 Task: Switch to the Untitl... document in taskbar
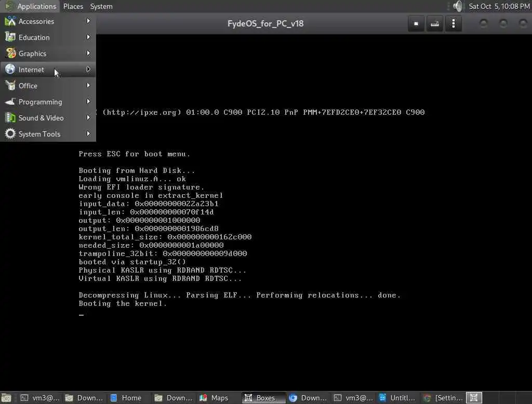click(397, 398)
